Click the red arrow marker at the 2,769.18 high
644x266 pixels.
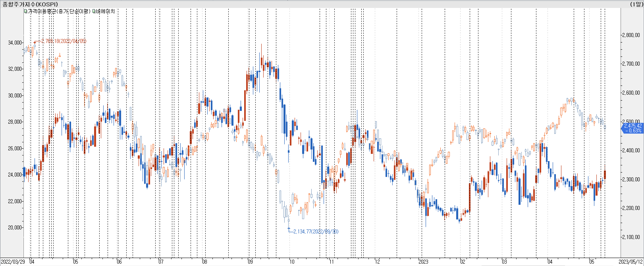[35, 43]
